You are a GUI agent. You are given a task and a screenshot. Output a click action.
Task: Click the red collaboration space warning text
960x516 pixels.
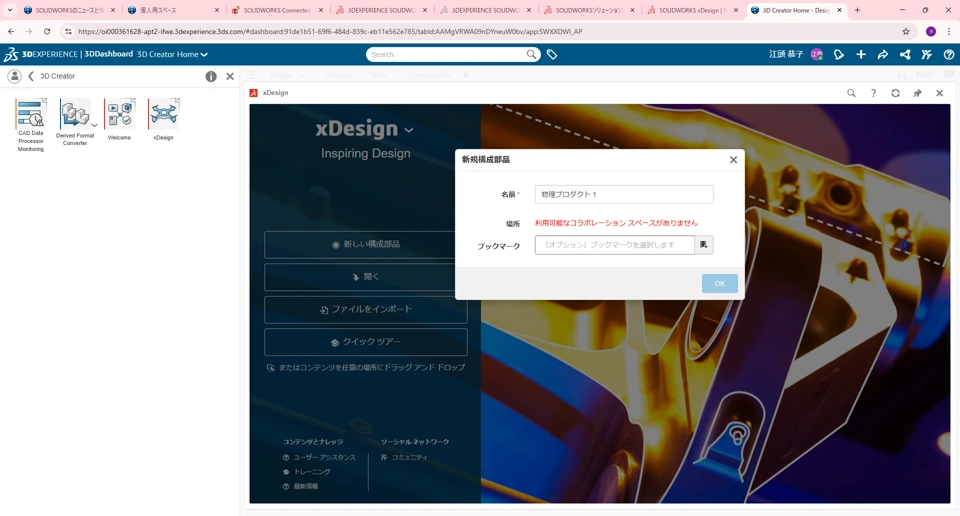[x=617, y=223]
